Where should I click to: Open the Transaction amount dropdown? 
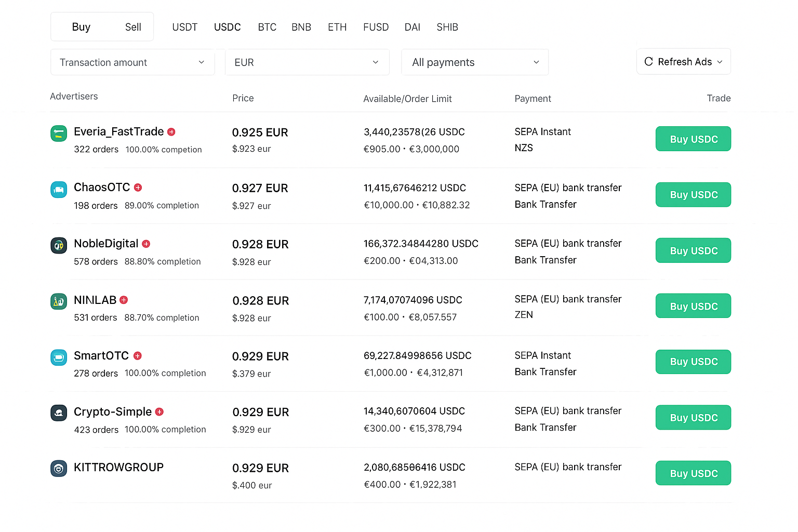(132, 62)
